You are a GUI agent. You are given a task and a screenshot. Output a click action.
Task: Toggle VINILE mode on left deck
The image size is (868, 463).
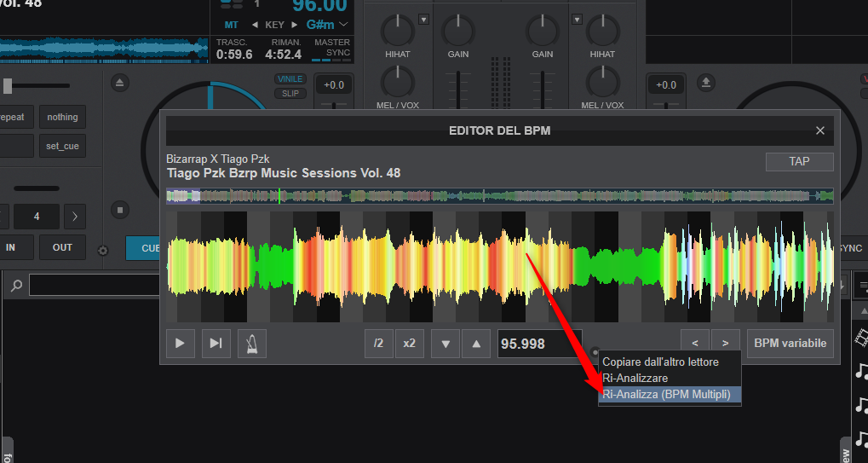[x=290, y=79]
